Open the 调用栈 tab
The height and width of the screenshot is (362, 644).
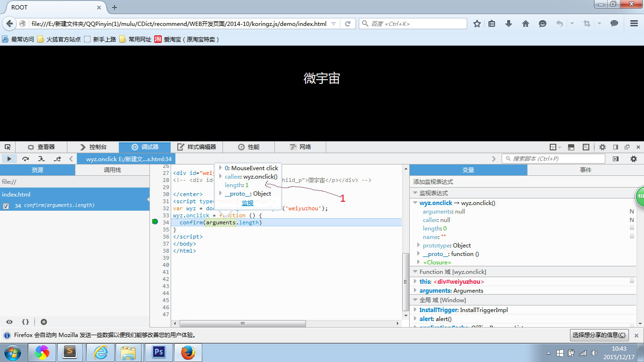click(x=112, y=170)
